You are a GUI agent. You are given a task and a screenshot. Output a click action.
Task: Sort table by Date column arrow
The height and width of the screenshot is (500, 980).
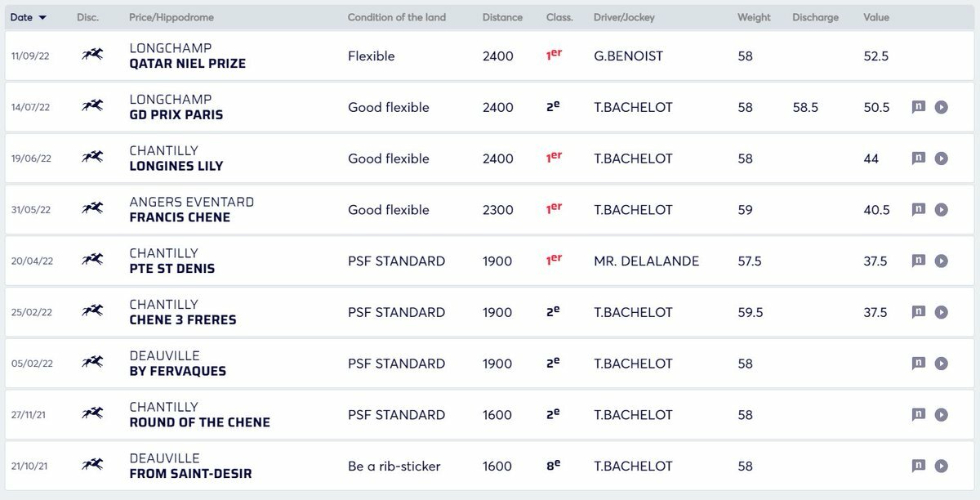click(42, 17)
